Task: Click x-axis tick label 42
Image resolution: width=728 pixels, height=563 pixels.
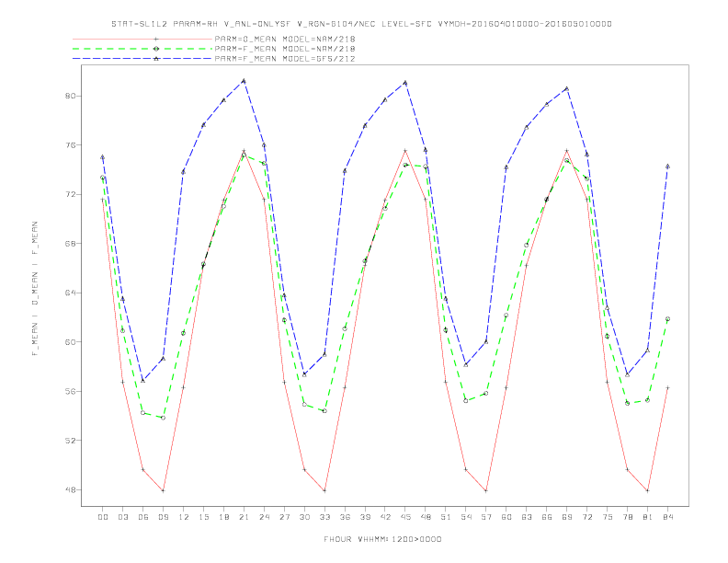Action: pos(385,517)
